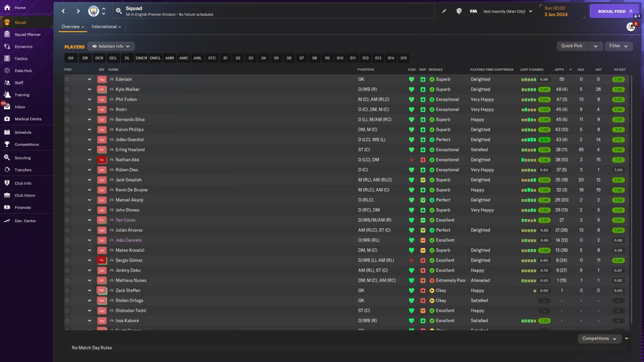The image size is (644, 362).
Task: Select the AMC position slot tab
Action: pos(184,58)
